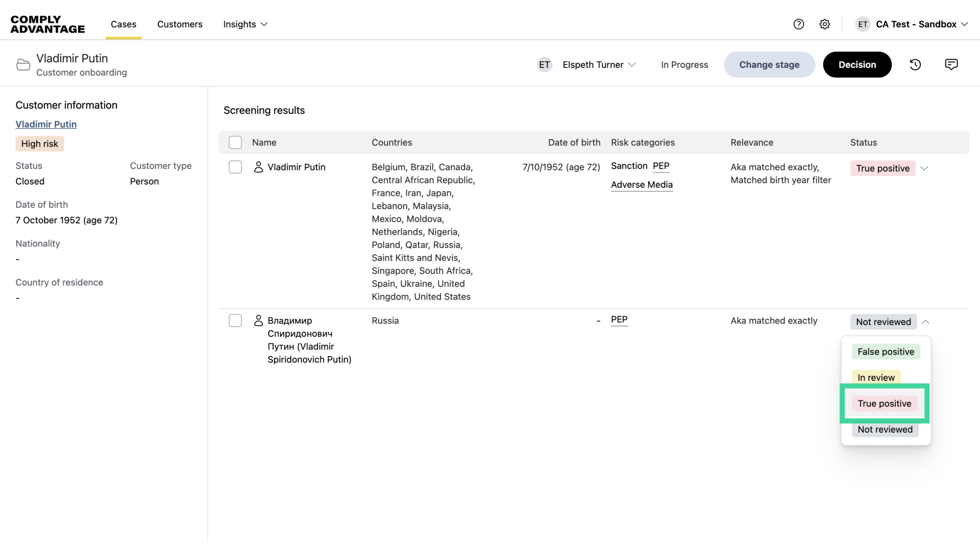Click the person icon in Vladimir Putin row
This screenshot has width=980, height=551.
[258, 167]
